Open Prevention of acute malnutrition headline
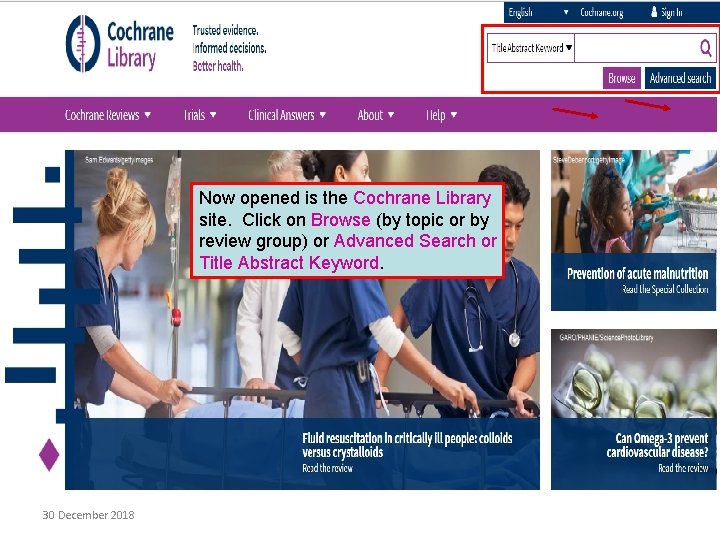720x540 pixels. click(637, 274)
